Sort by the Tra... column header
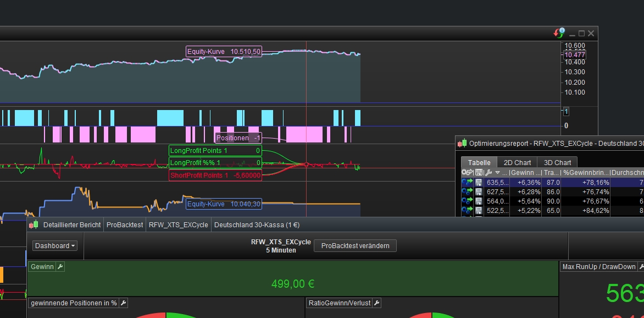Screen dimensions: 644x318 [x=551, y=172]
